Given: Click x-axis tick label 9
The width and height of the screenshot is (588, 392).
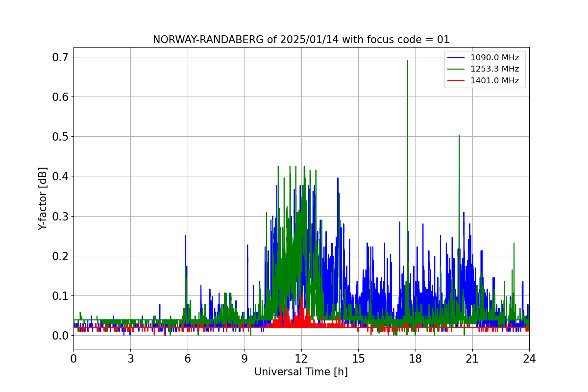Looking at the screenshot, I should (245, 359).
